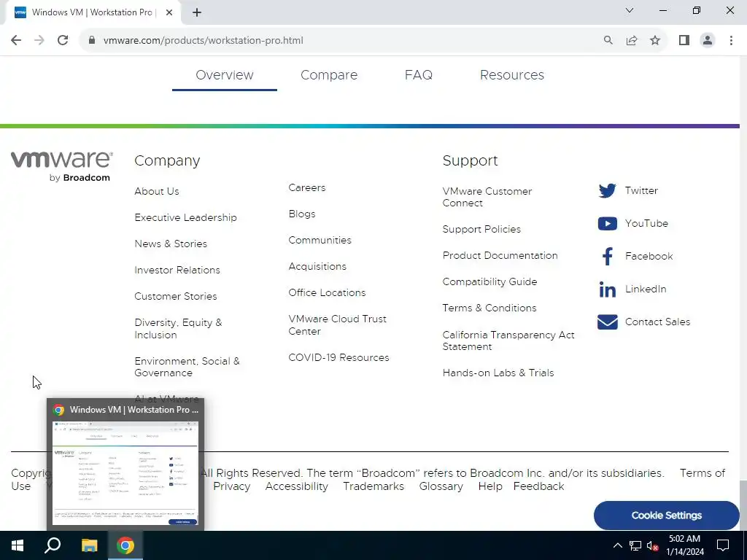Open the About Us link
Screen dimensions: 747x560
[x=157, y=192]
